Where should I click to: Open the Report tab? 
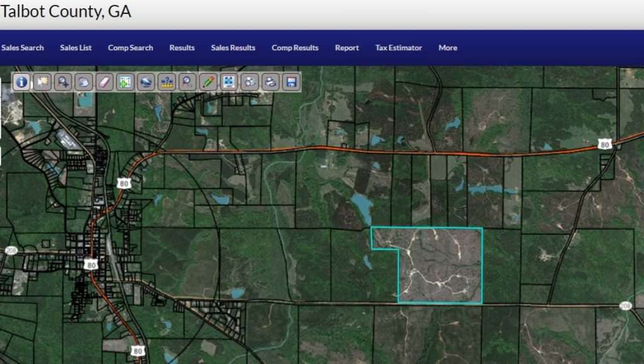point(347,48)
